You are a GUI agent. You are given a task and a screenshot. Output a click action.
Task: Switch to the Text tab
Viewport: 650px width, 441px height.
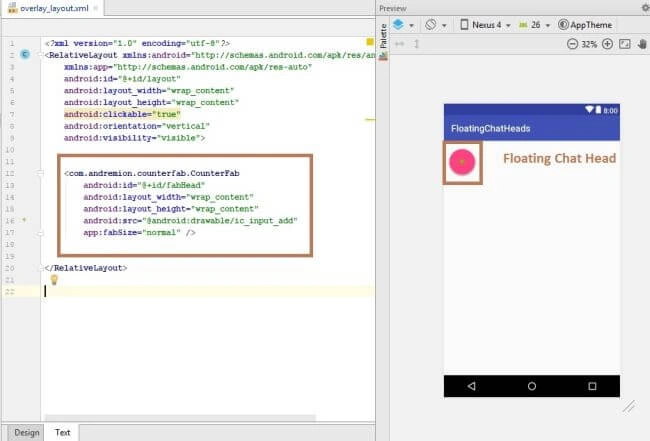pyautogui.click(x=62, y=432)
